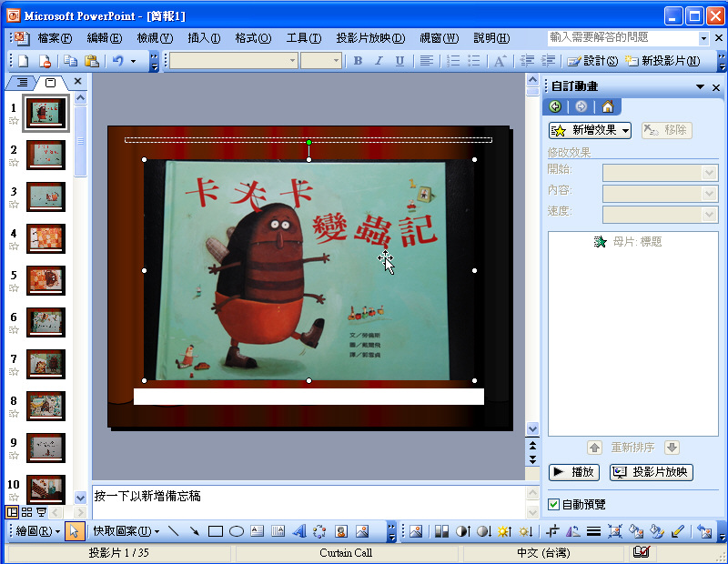Start slide show from the view buttons
This screenshot has height=564, width=728.
(x=41, y=512)
